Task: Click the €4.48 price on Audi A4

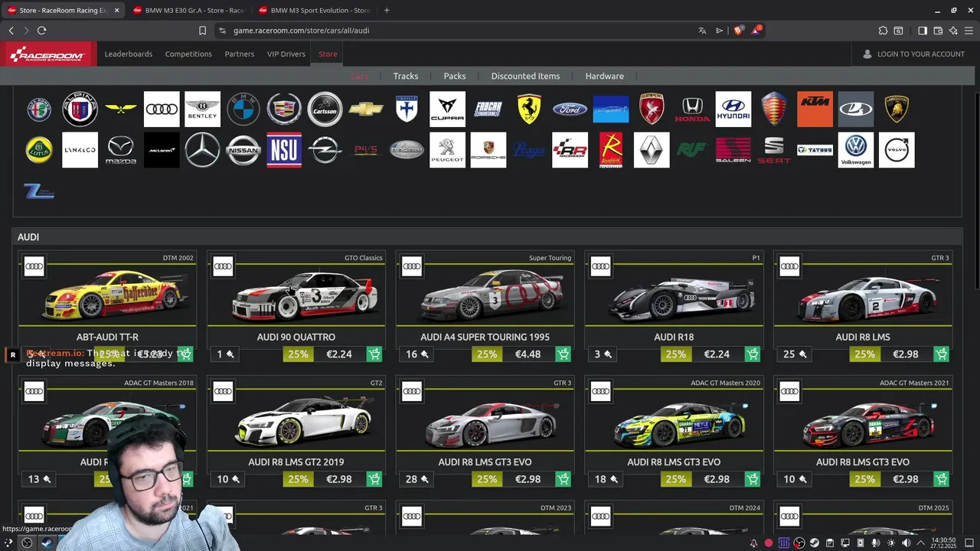Action: tap(528, 354)
